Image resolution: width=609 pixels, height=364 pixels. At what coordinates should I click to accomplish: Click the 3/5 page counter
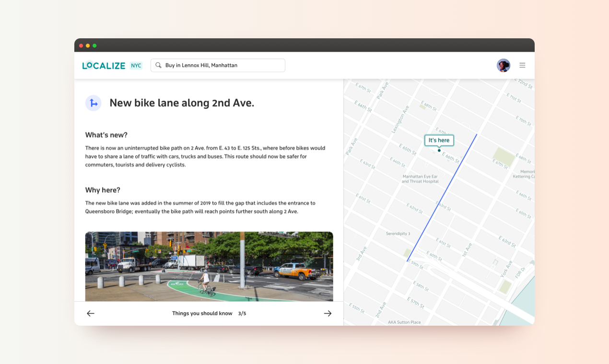click(x=242, y=313)
